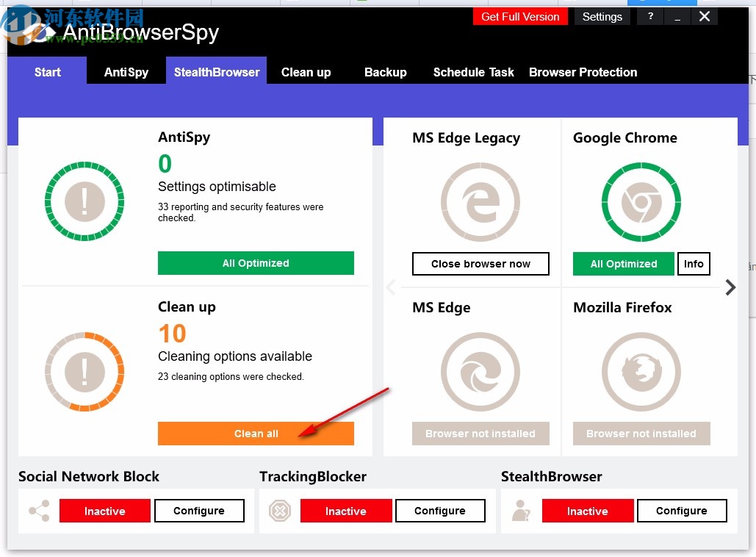Click the Clean all button

click(256, 434)
